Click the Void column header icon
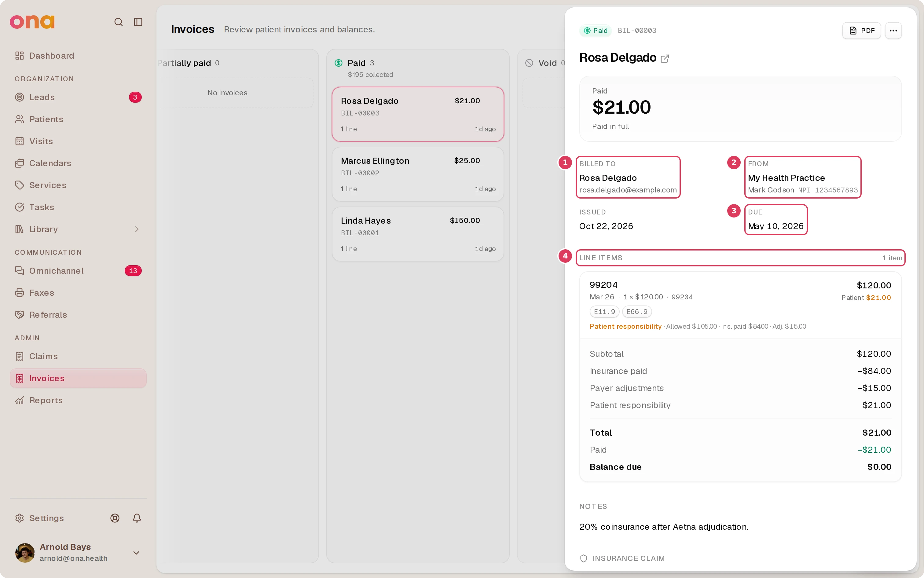 pos(529,63)
